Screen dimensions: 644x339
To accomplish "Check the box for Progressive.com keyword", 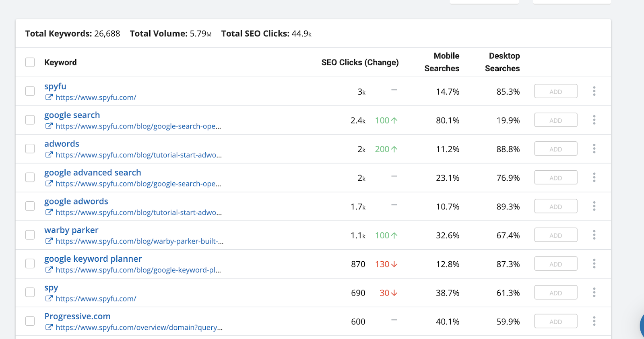I will tap(30, 321).
